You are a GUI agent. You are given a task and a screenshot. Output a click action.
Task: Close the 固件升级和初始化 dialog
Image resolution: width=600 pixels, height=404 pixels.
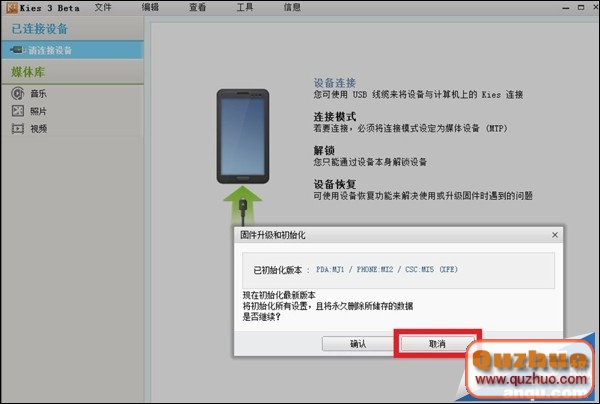[555, 235]
